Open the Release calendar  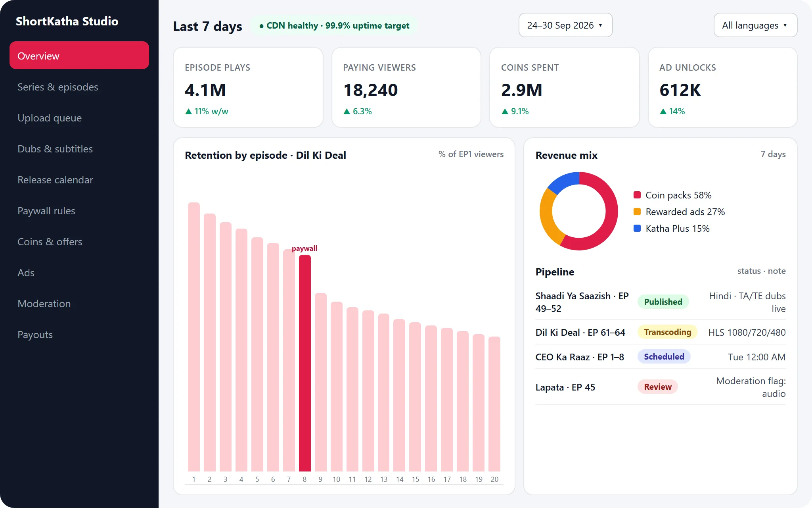[79, 180]
